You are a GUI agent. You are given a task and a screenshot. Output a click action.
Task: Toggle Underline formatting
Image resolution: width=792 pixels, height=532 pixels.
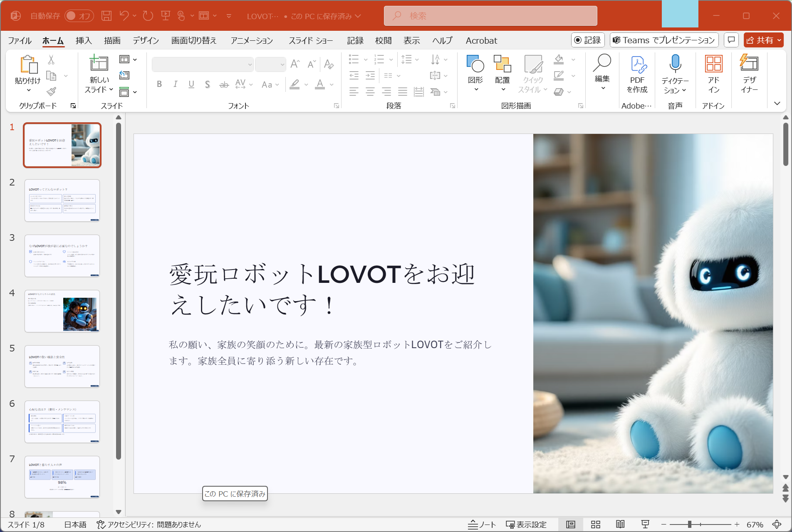(191, 84)
